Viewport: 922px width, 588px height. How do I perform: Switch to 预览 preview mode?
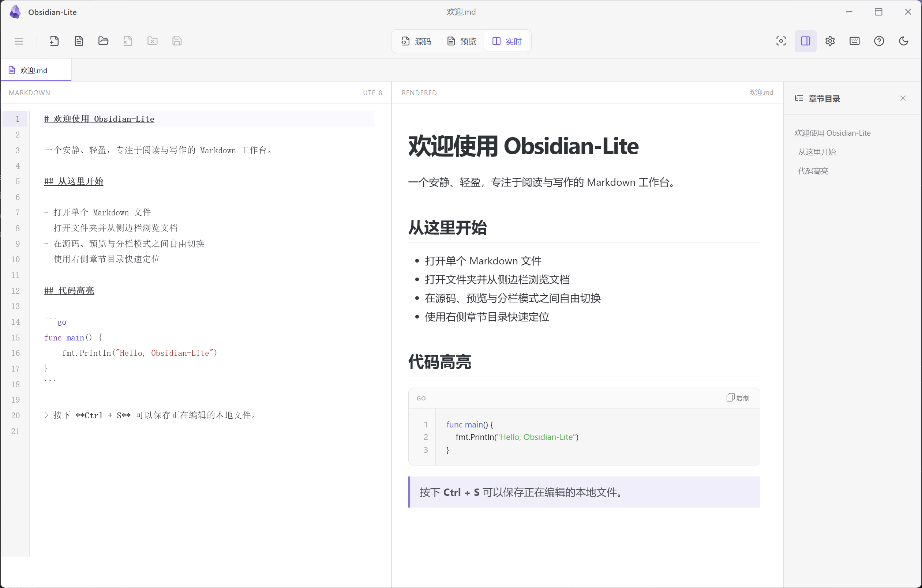(x=461, y=41)
